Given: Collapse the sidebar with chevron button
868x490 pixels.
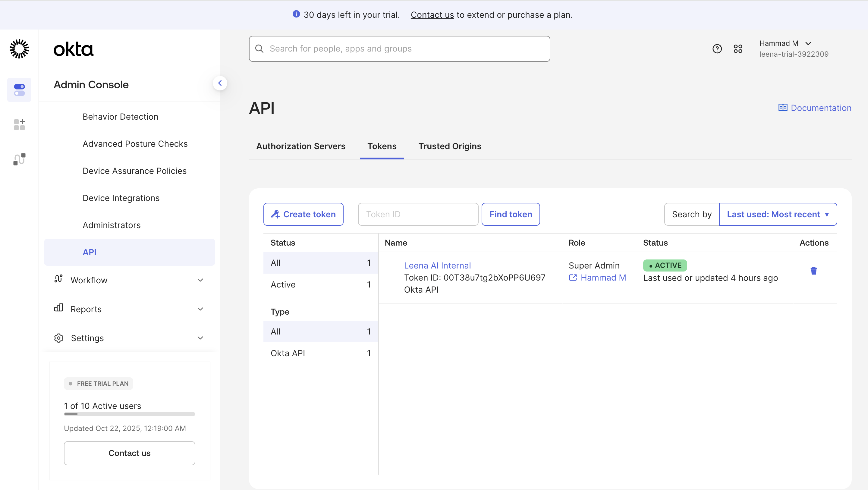Looking at the screenshot, I should pos(220,83).
